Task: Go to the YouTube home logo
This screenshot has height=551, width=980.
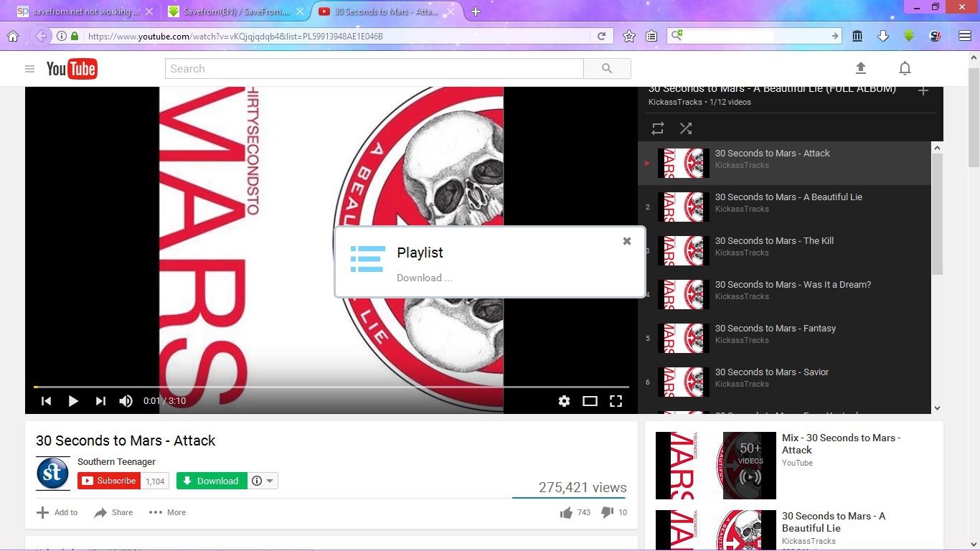Action: (72, 69)
